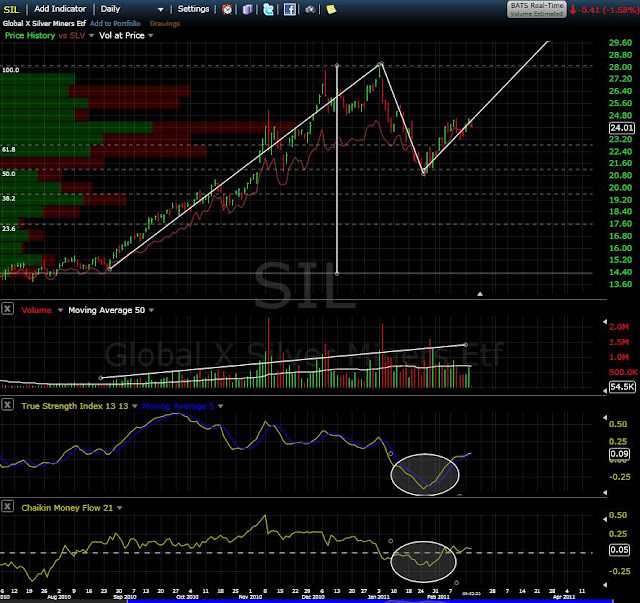The image size is (640, 603).
Task: Click the red Volume label
Action: click(37, 310)
